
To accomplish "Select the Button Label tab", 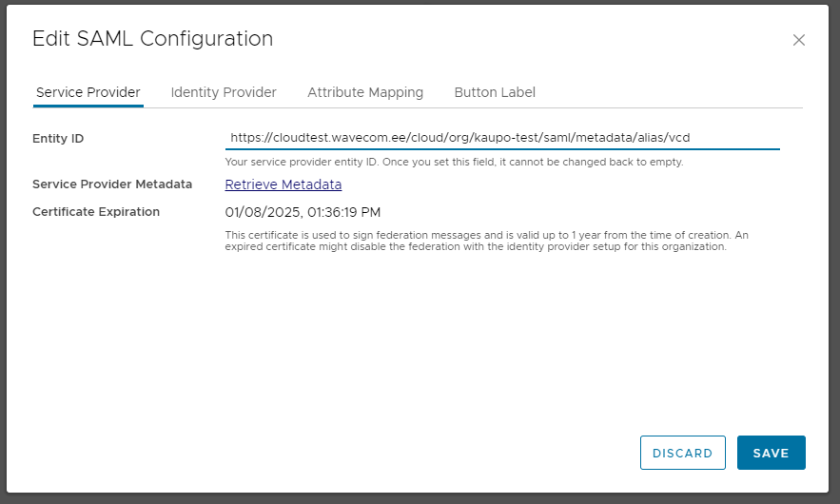I will pyautogui.click(x=495, y=92).
